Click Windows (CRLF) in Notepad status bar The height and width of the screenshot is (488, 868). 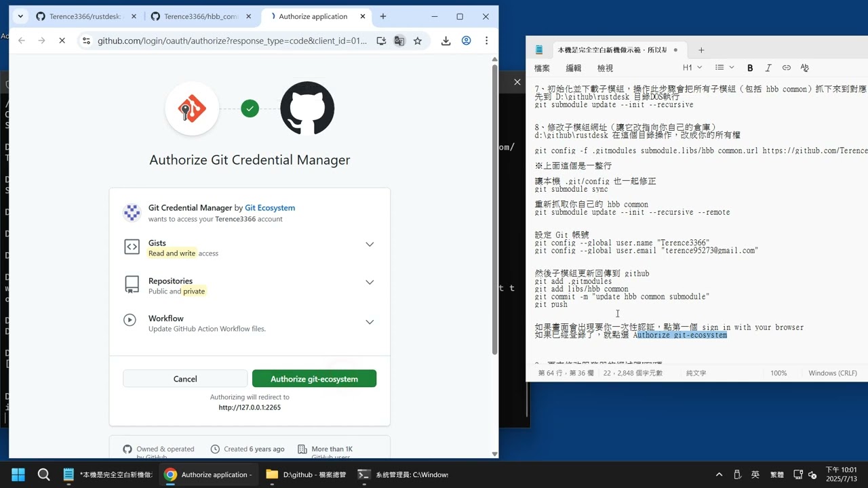coord(833,373)
